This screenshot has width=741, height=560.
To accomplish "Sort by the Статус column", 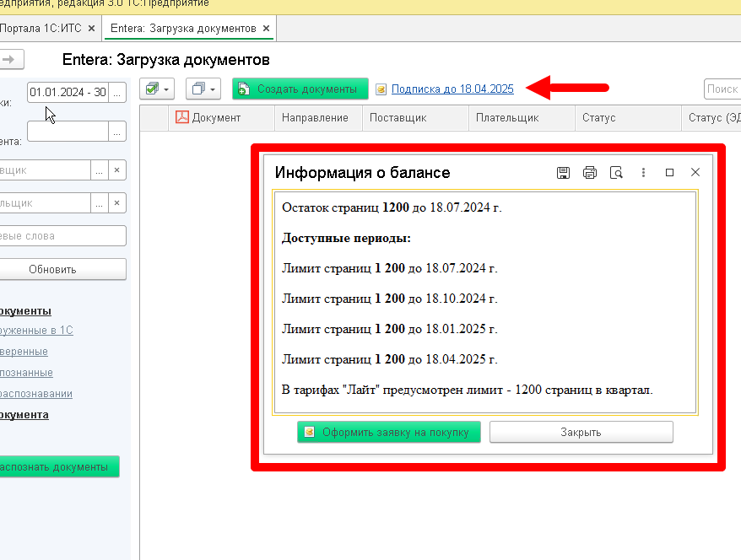I will (x=628, y=117).
